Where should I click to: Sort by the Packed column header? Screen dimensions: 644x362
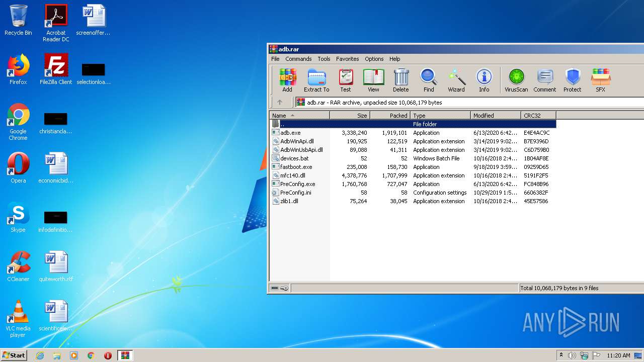(390, 116)
